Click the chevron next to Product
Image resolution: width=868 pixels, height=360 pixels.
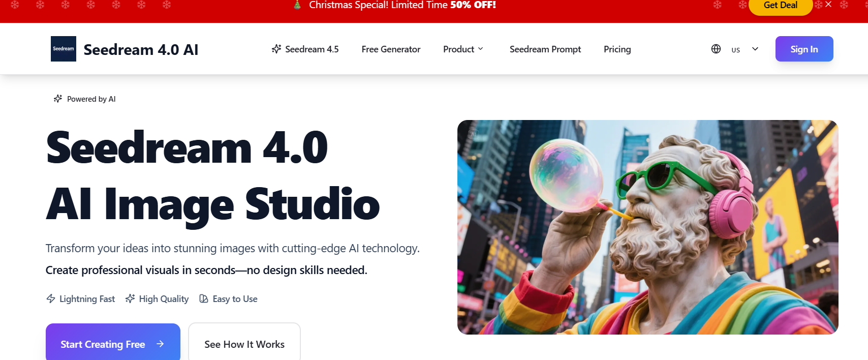(481, 49)
